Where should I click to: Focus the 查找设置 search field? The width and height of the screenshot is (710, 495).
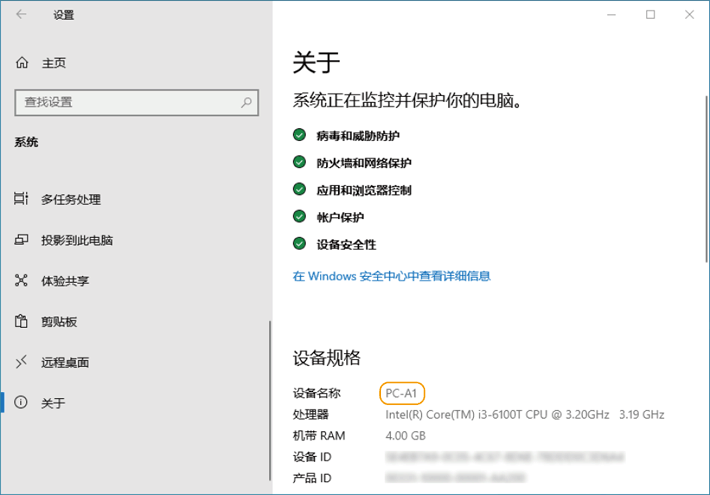(x=125, y=102)
